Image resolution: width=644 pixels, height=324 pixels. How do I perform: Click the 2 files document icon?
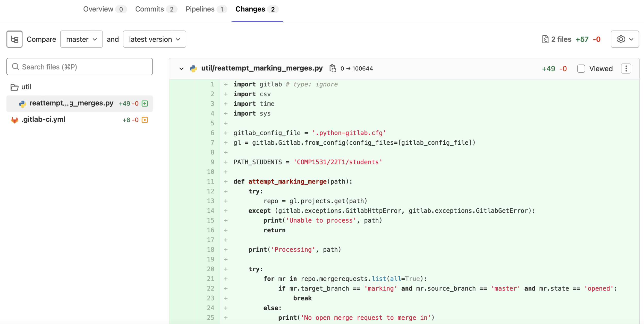tap(545, 39)
